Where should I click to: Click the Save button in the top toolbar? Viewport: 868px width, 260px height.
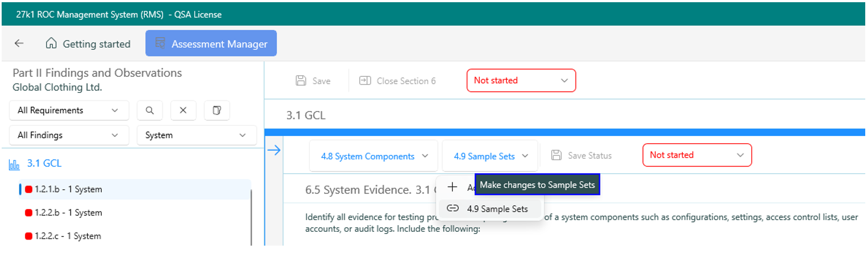313,81
